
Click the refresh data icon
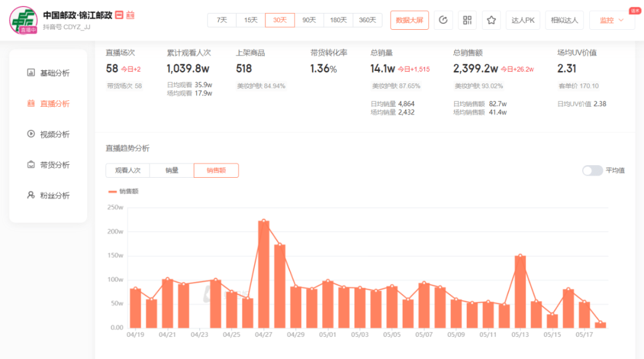pyautogui.click(x=443, y=20)
